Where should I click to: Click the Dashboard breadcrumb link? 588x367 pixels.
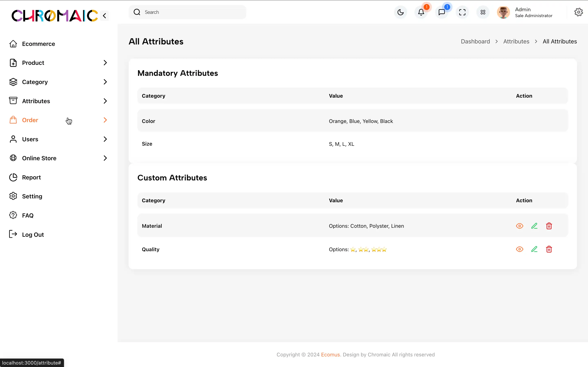[475, 42]
